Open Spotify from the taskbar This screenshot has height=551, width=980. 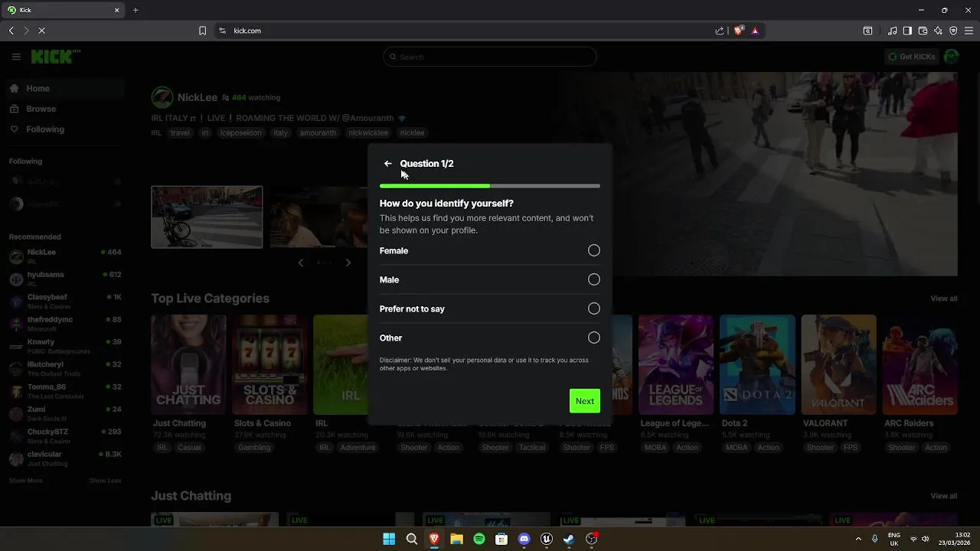point(479,539)
